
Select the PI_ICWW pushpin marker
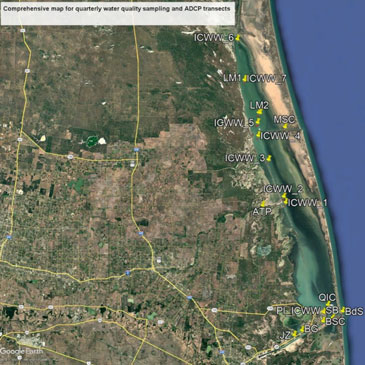click(x=323, y=311)
